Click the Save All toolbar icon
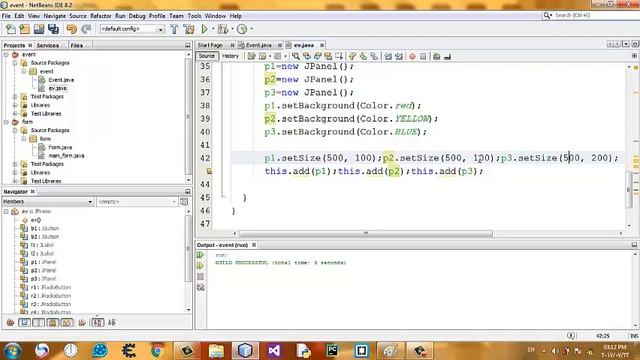Image resolution: width=640 pixels, height=360 pixels. [53, 29]
